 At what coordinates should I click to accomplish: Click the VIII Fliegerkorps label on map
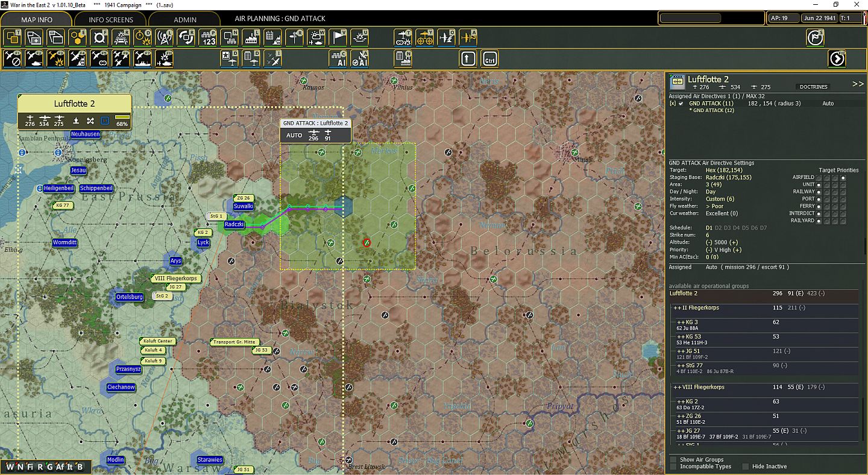click(x=175, y=278)
